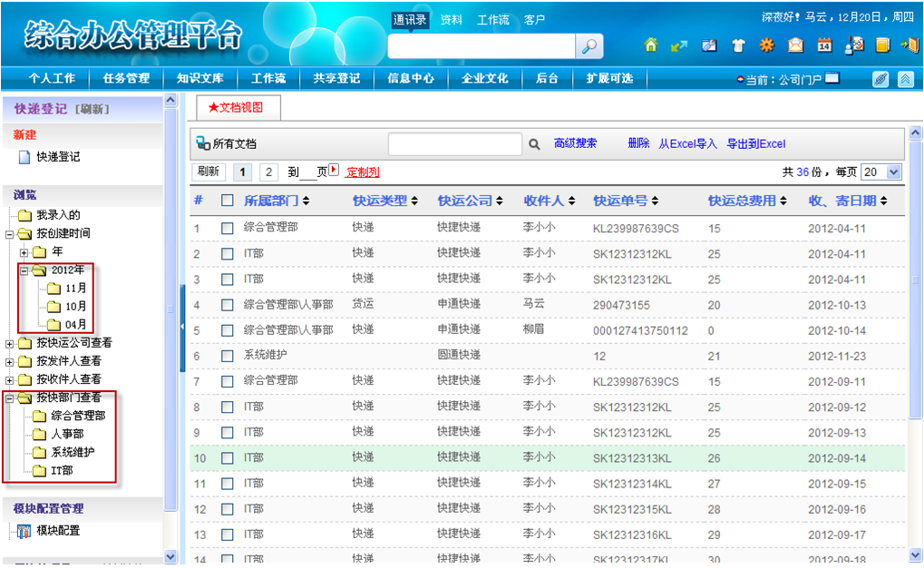Click the 我录入的 folder icon
The width and height of the screenshot is (924, 569).
24,215
